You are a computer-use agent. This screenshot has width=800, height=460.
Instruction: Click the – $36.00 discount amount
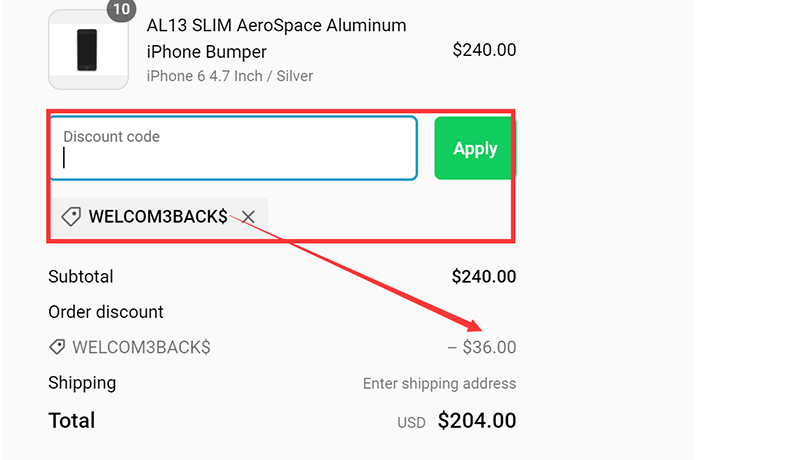click(482, 347)
